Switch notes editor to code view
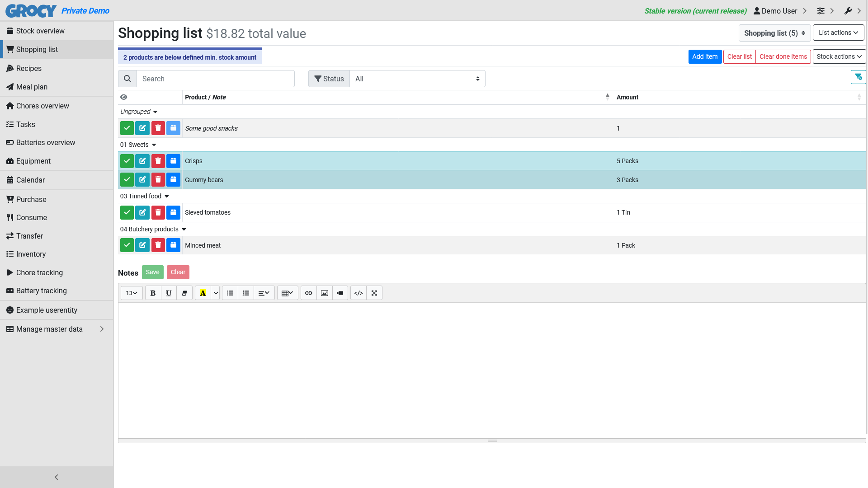The width and height of the screenshot is (868, 488). coord(359,293)
